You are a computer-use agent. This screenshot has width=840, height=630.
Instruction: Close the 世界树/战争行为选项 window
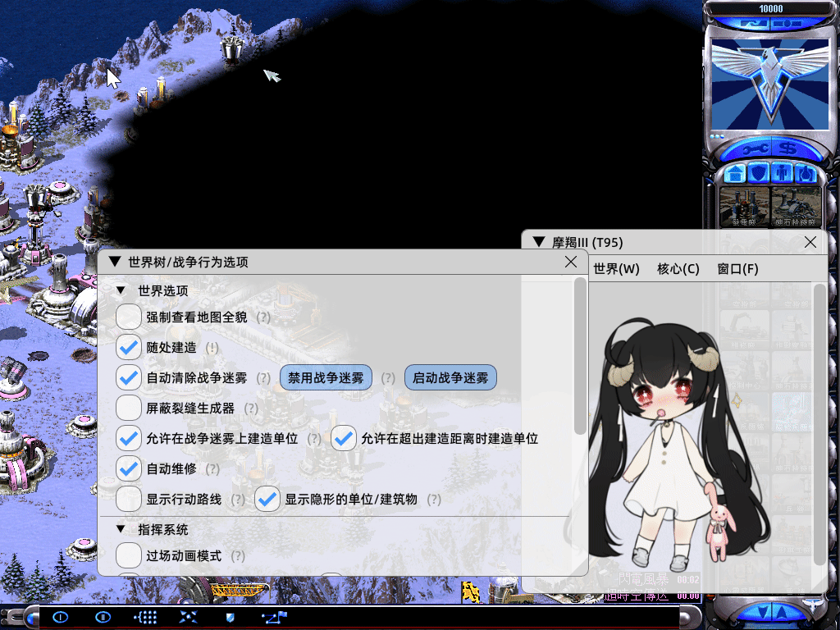pyautogui.click(x=571, y=262)
